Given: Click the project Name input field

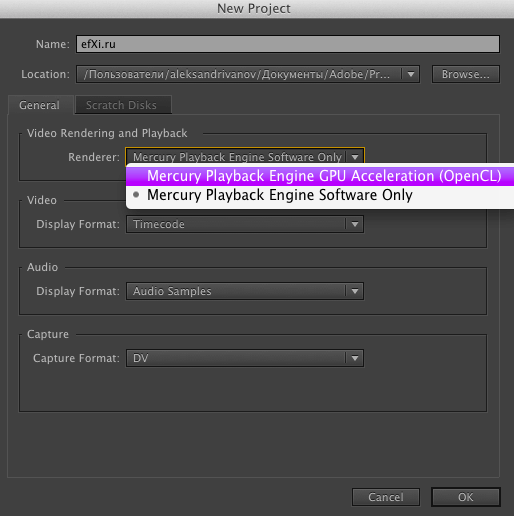Looking at the screenshot, I should coord(288,44).
